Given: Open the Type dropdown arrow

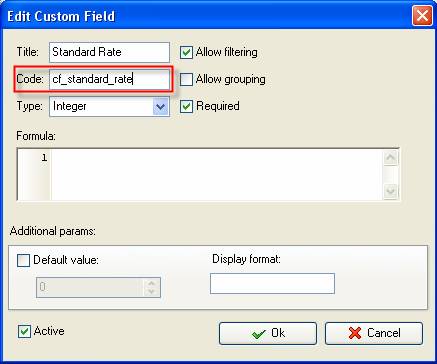Looking at the screenshot, I should (161, 107).
